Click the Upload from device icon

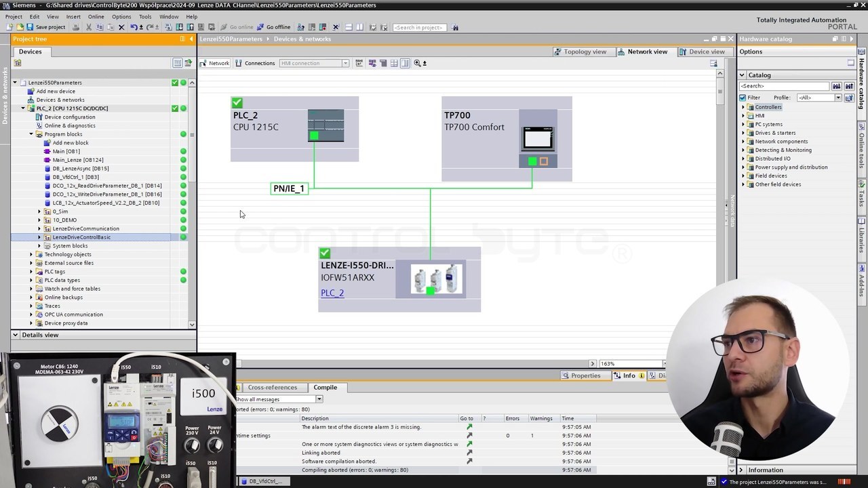coord(191,27)
